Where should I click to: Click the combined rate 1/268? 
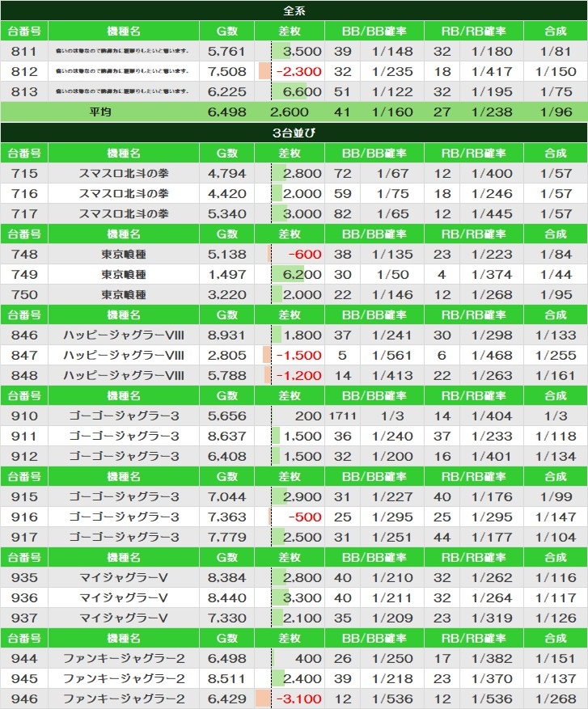pos(556,699)
